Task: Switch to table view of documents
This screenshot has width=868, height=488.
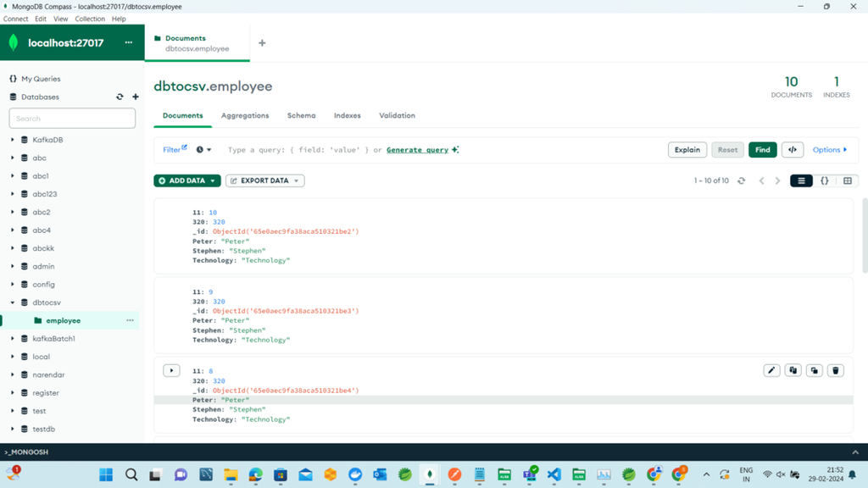Action: (x=848, y=181)
